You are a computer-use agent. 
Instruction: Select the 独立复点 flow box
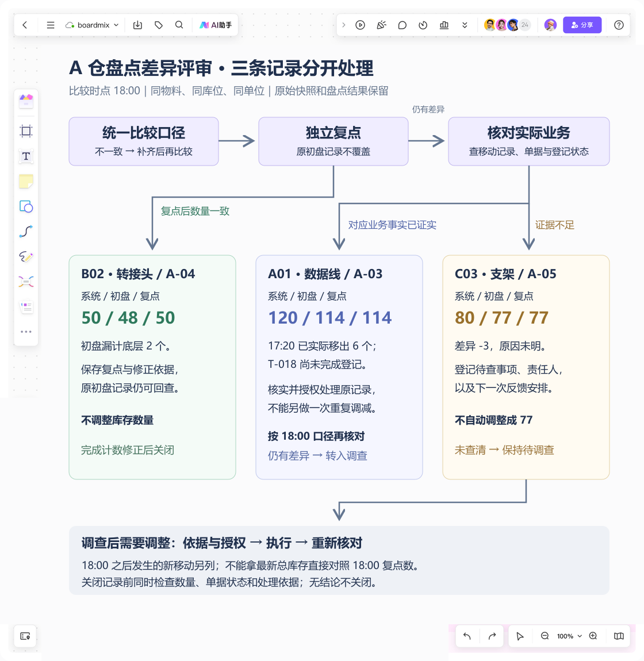(333, 141)
